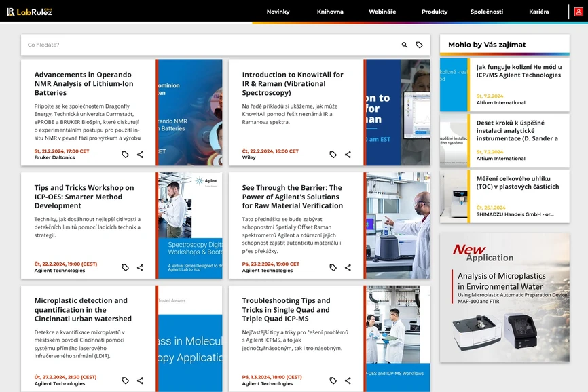Share the Operando NMR Lithium-Ion webinar
The width and height of the screenshot is (588, 392).
[141, 154]
